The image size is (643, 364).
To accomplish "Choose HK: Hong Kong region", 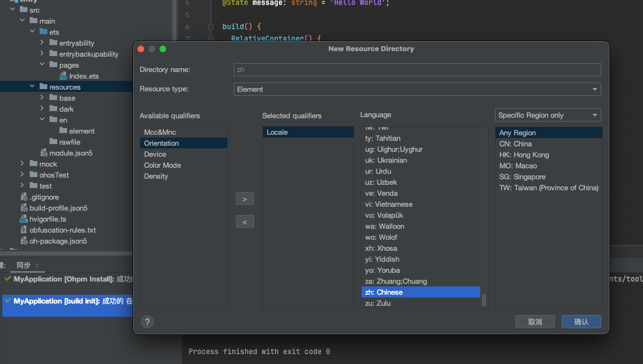I will (x=549, y=155).
